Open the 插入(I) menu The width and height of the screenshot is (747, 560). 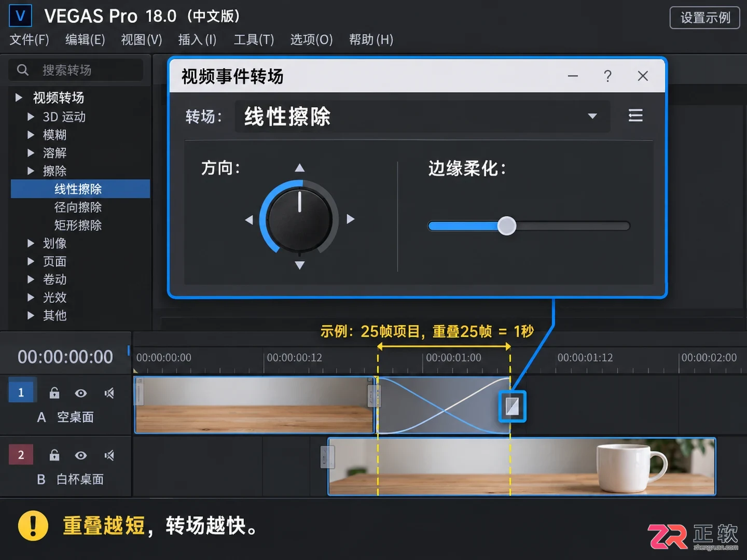197,39
